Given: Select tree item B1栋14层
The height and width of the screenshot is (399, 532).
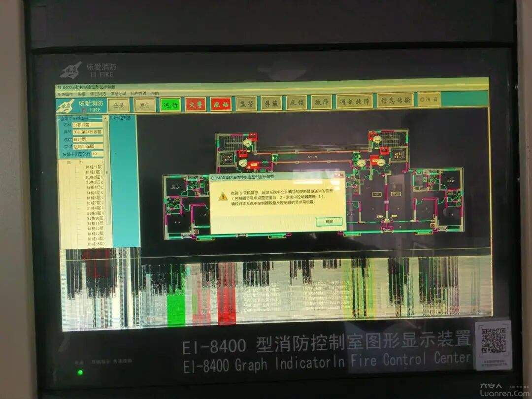Looking at the screenshot, I should click(x=96, y=239).
